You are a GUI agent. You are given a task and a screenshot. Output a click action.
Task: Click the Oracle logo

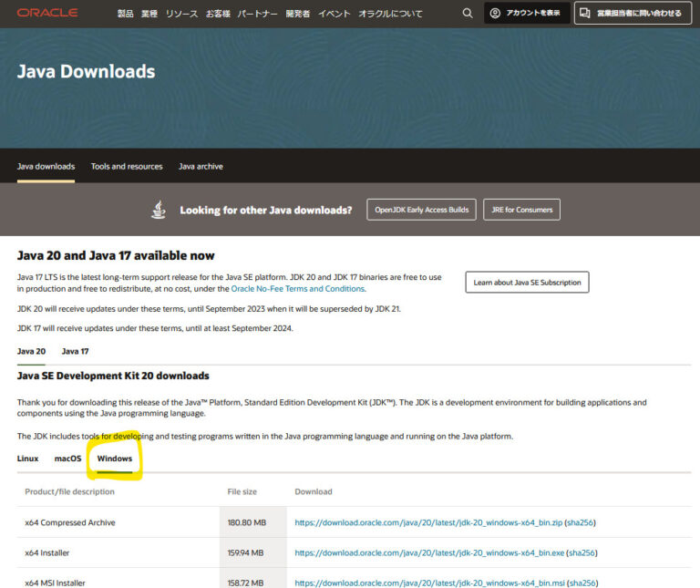click(47, 14)
